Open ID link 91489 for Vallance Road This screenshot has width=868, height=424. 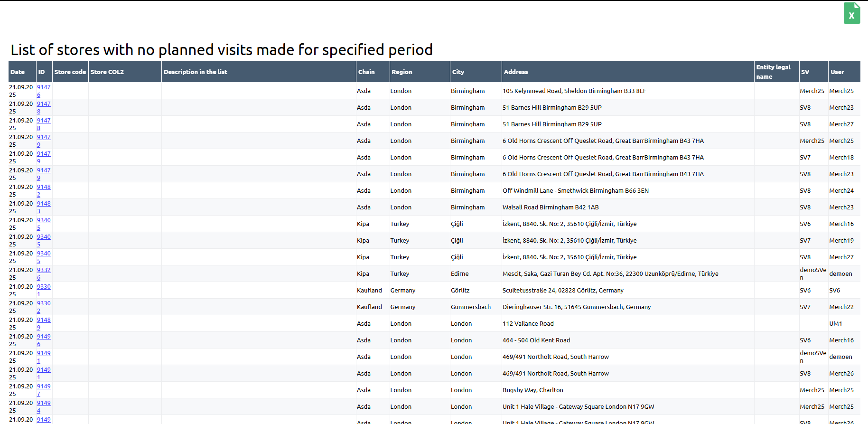click(44, 320)
